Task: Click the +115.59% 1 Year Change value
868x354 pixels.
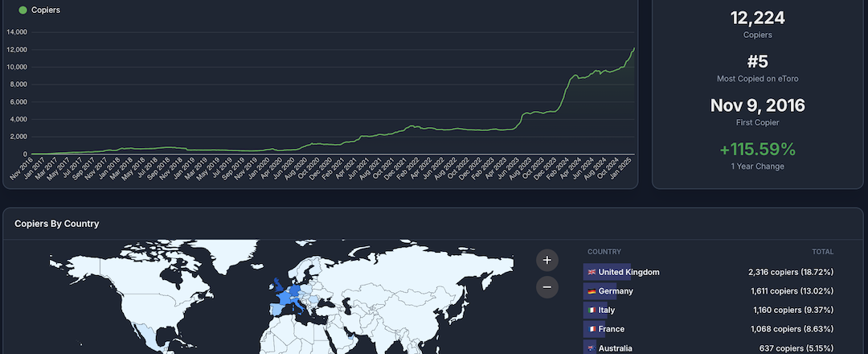Action: tap(757, 150)
